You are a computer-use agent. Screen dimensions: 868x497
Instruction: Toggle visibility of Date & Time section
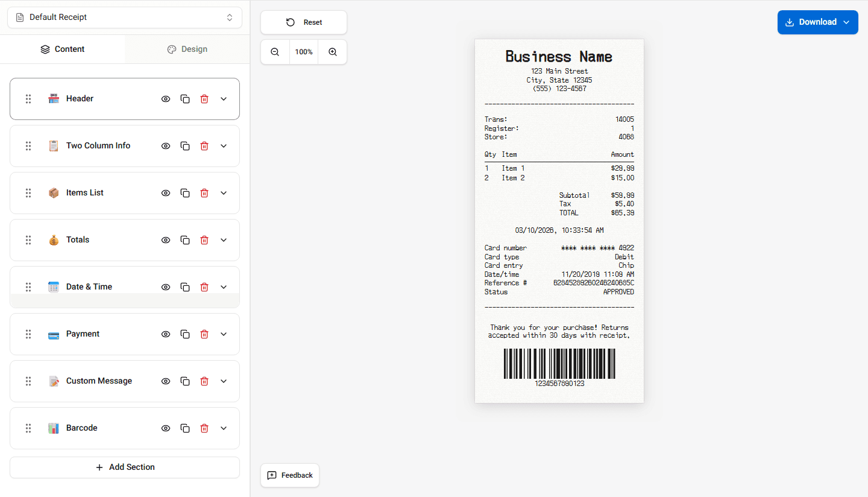[165, 286]
